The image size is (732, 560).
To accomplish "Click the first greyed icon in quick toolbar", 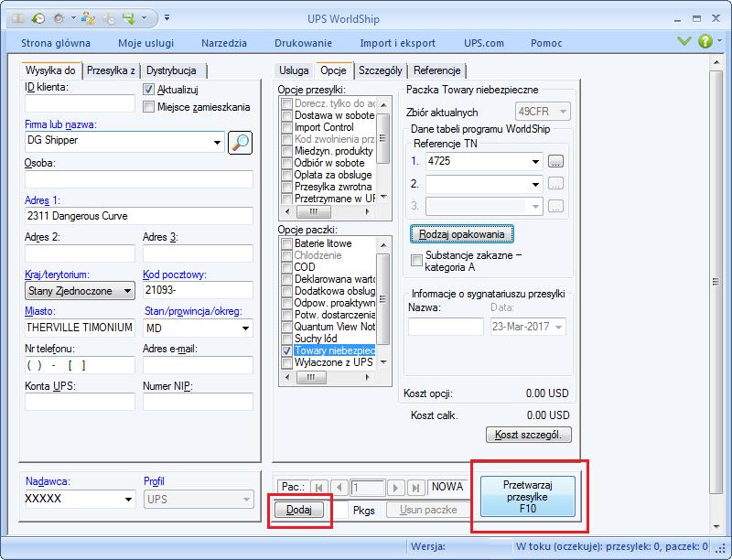I will coord(18,18).
